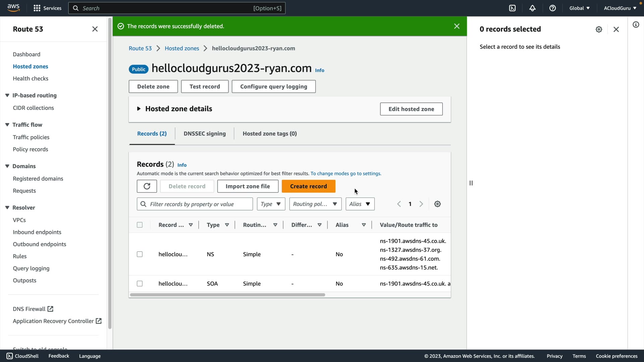Screen dimensions: 644x362
Task: Open the Type filter dropdown
Action: coord(271,204)
